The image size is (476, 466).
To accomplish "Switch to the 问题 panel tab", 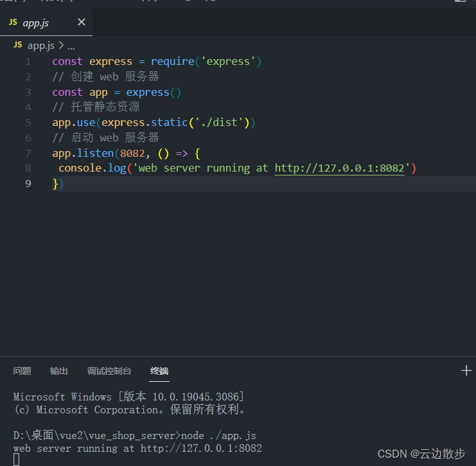I will click(x=22, y=371).
